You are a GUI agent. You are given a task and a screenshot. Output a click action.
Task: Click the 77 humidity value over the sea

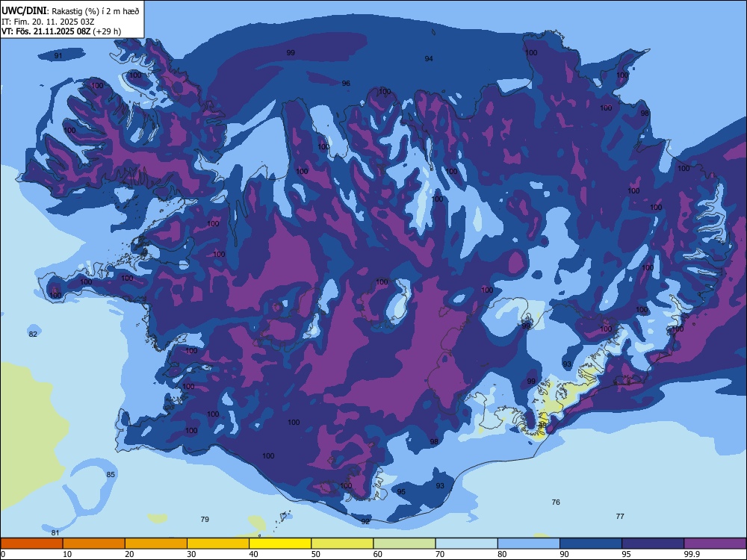(x=620, y=517)
